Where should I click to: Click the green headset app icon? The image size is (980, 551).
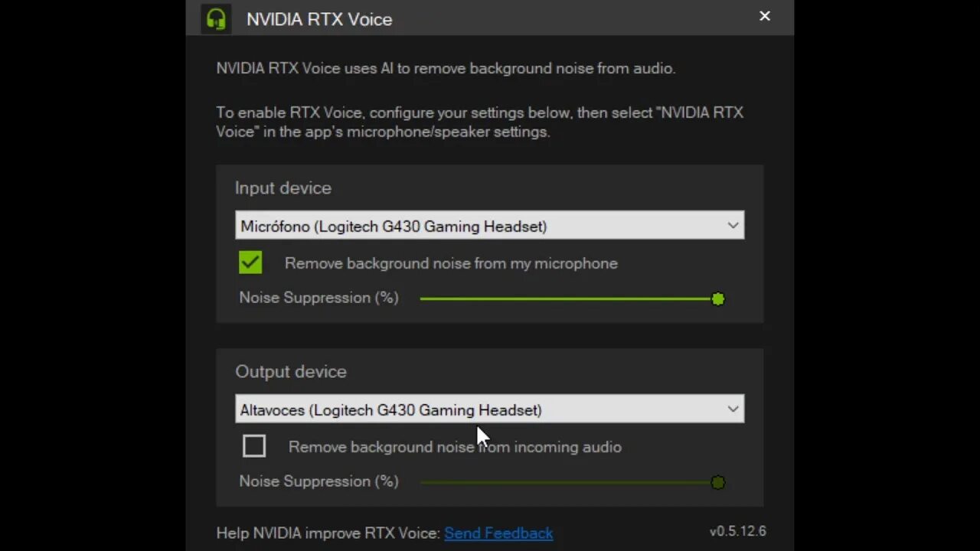[x=216, y=18]
